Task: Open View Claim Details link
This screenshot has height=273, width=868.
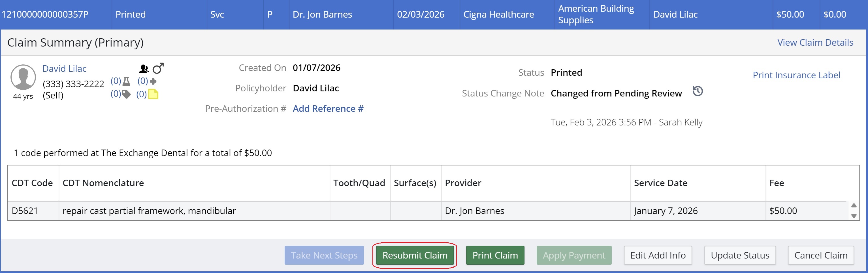Action: pos(815,43)
